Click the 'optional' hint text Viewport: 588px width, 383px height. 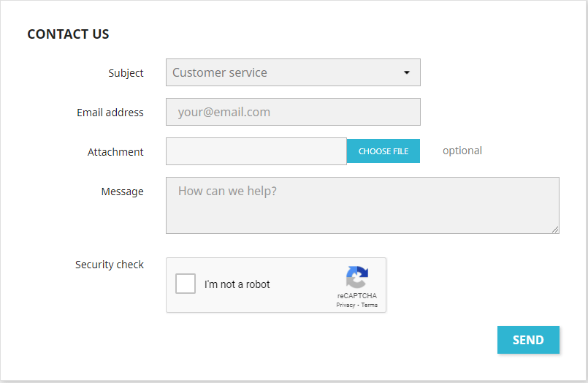(x=462, y=151)
